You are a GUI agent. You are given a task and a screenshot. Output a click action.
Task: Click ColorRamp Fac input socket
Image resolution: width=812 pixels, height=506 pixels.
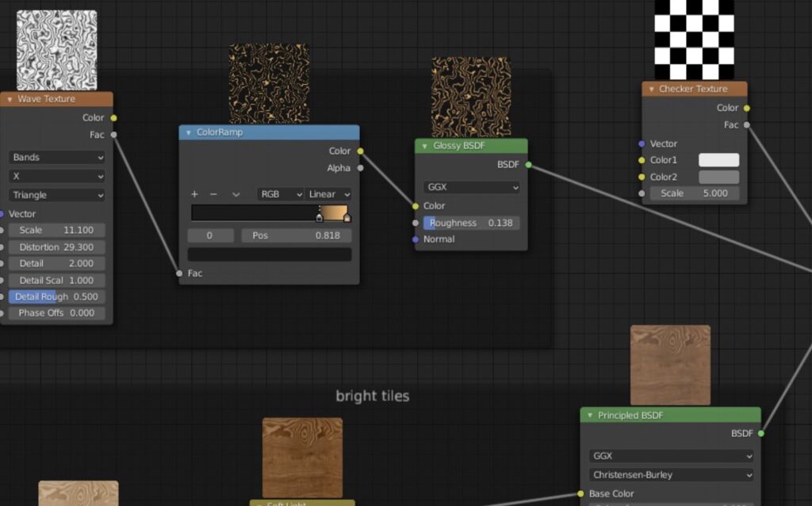tap(179, 274)
